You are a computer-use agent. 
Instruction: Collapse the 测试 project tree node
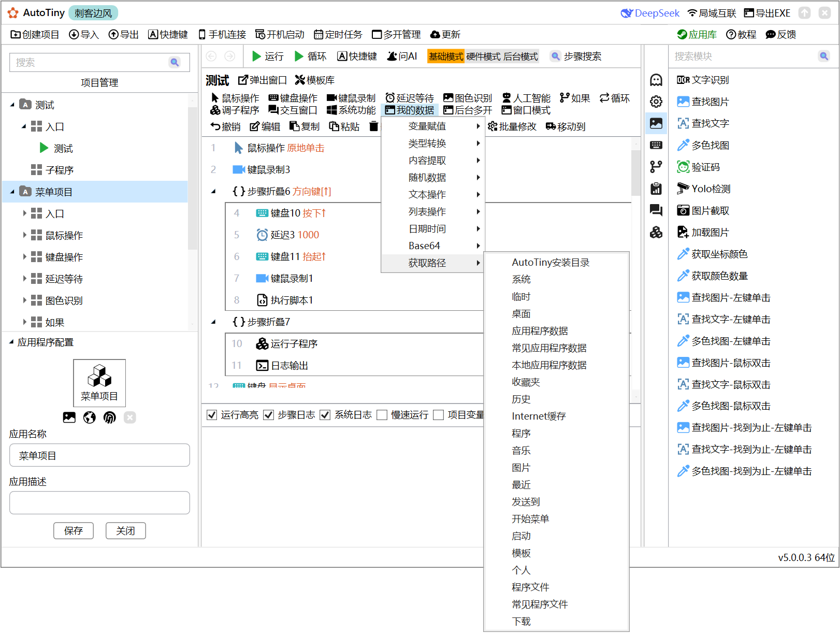click(x=12, y=105)
